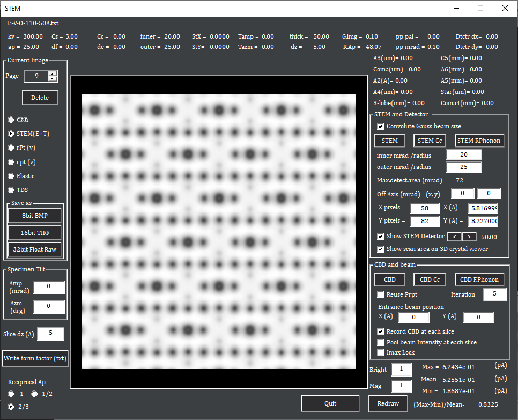Viewport: 518px width, 420px height.
Task: Select the CBD radio option
Action: pos(11,120)
